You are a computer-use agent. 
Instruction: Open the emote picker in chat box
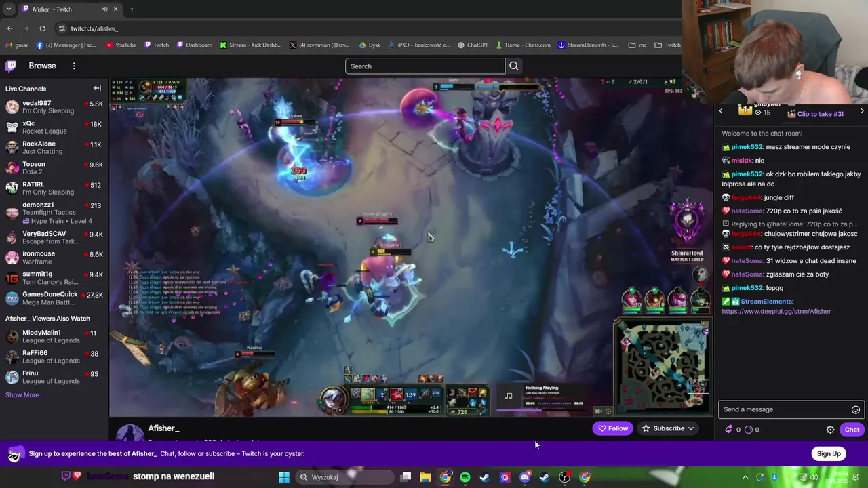point(856,409)
